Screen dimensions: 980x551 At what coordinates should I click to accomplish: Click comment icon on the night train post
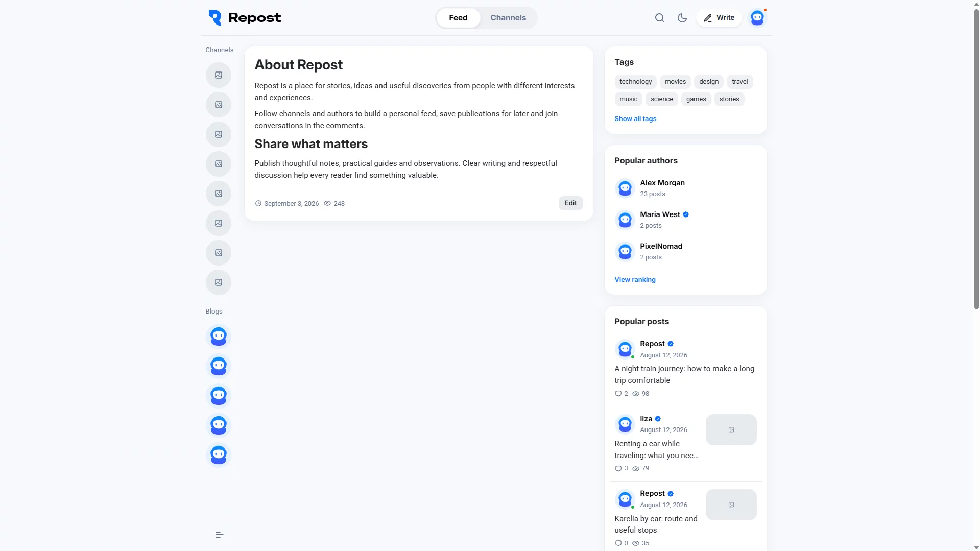tap(618, 394)
